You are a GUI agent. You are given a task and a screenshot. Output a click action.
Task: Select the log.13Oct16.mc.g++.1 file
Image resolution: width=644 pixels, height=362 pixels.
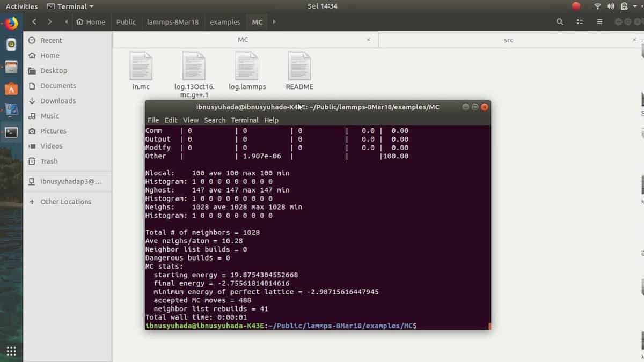(x=194, y=75)
